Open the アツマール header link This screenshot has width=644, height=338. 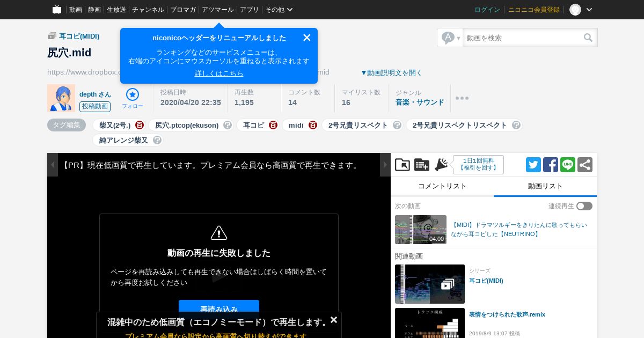coord(218,10)
